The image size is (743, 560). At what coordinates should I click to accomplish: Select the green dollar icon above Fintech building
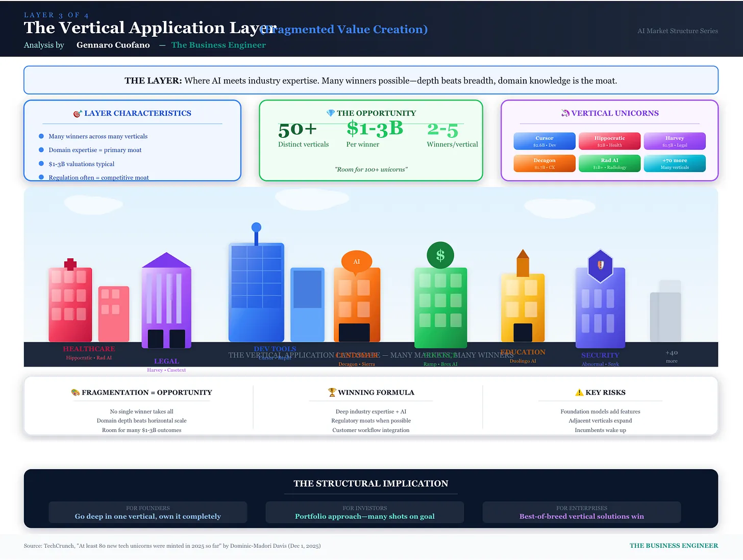tap(440, 255)
